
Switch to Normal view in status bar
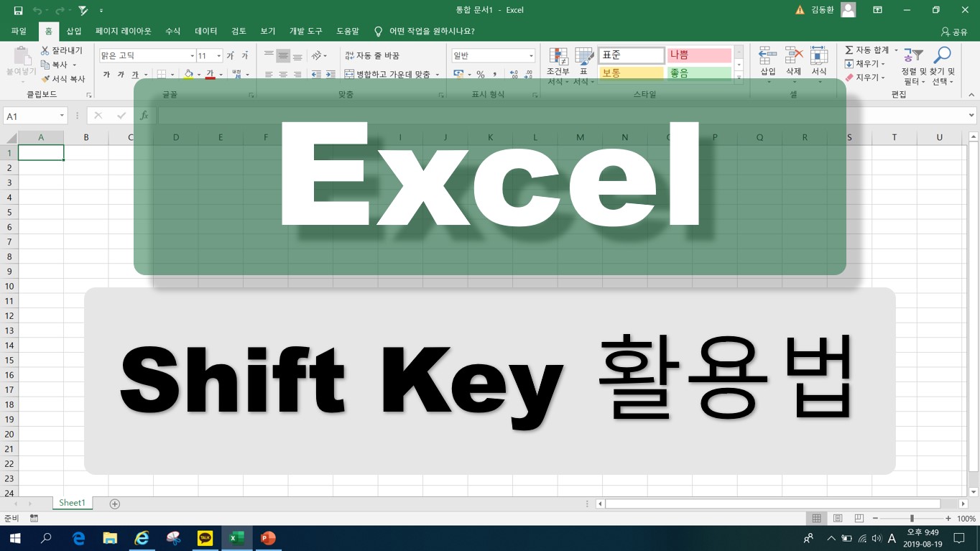816,518
